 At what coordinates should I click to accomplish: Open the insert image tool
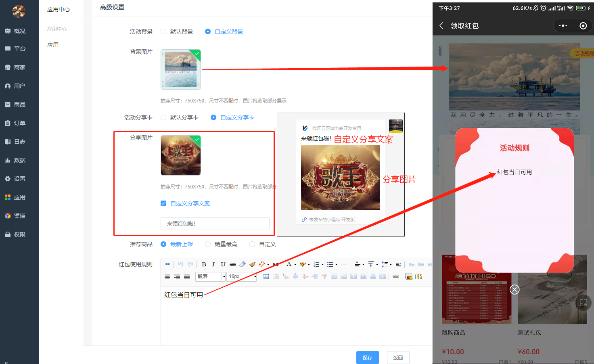click(x=409, y=276)
